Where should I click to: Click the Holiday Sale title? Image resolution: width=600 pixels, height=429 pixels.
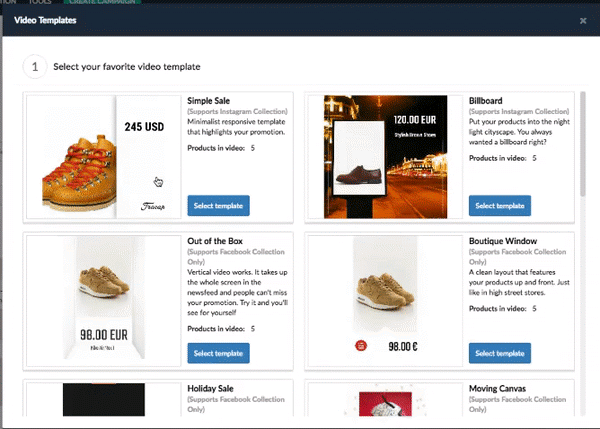pyautogui.click(x=210, y=388)
